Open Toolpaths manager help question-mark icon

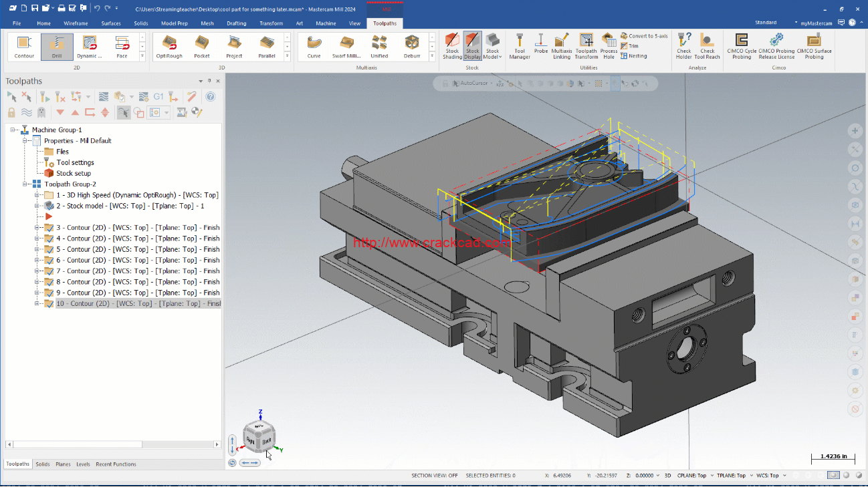[x=210, y=97]
